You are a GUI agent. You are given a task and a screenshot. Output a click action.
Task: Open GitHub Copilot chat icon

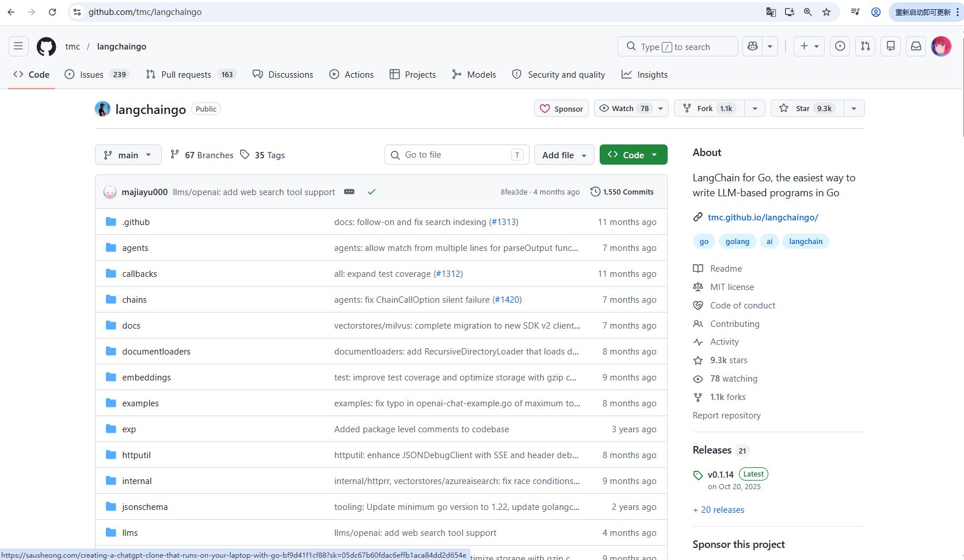click(x=753, y=46)
